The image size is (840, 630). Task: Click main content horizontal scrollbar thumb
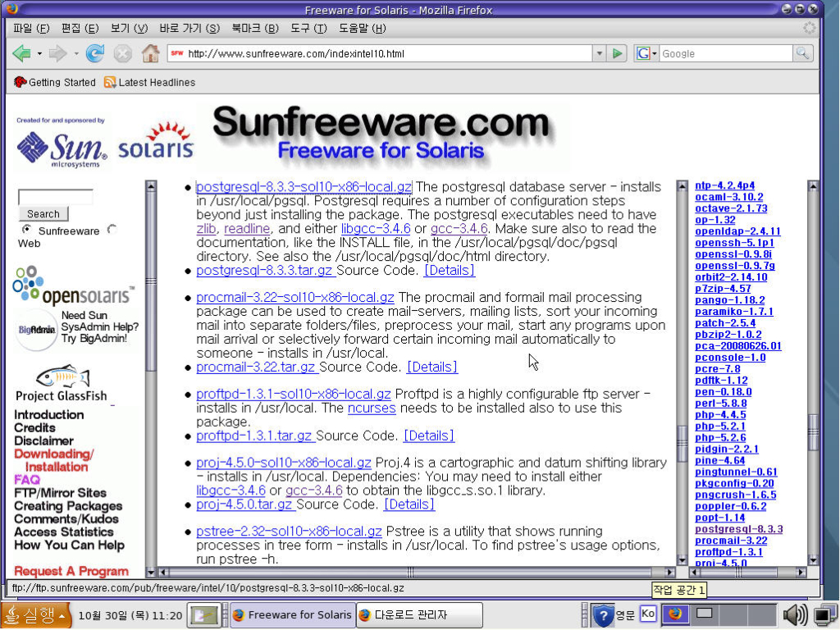tap(410, 572)
